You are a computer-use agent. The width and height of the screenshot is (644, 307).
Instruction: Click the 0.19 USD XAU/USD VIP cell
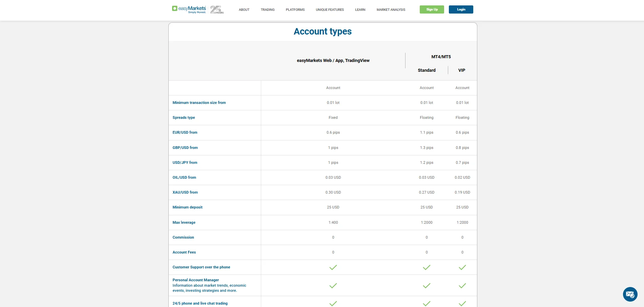pos(462,192)
